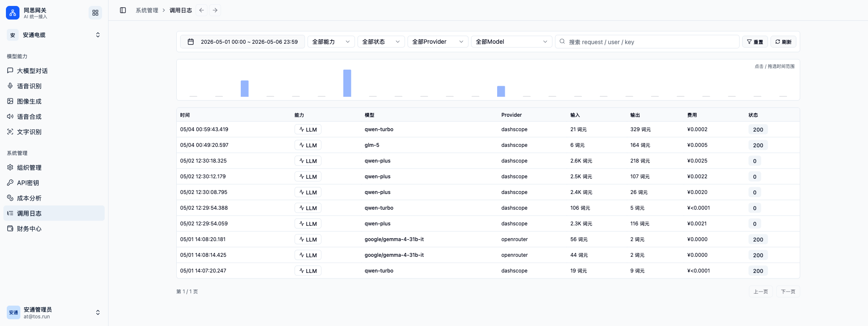Click the 财务中心 wallet icon
The image size is (868, 326).
coord(10,228)
